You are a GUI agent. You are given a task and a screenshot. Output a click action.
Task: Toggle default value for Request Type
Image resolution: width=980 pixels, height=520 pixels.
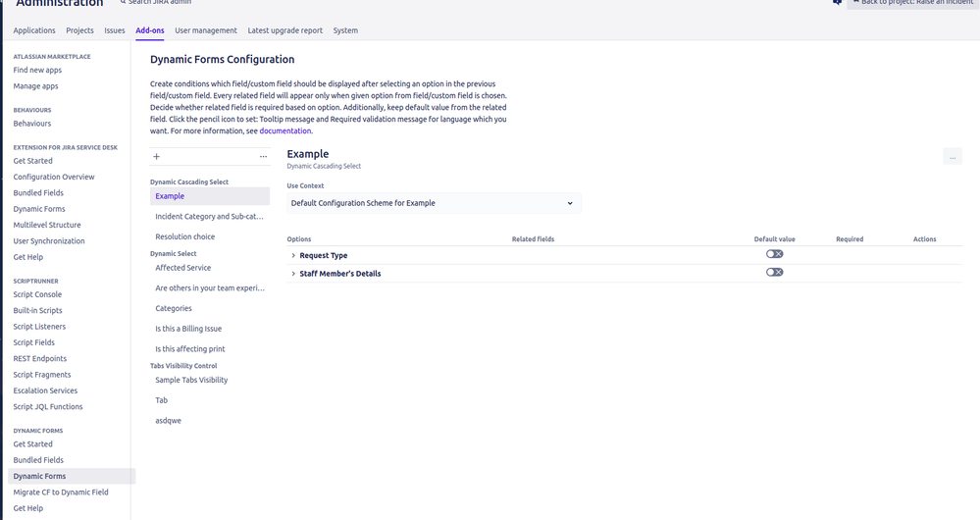pos(774,254)
